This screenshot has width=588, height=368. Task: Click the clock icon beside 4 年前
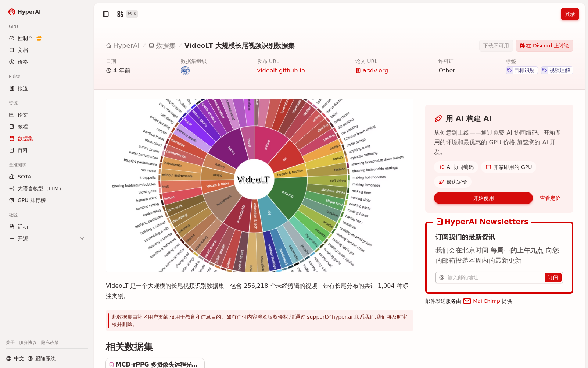(x=109, y=71)
